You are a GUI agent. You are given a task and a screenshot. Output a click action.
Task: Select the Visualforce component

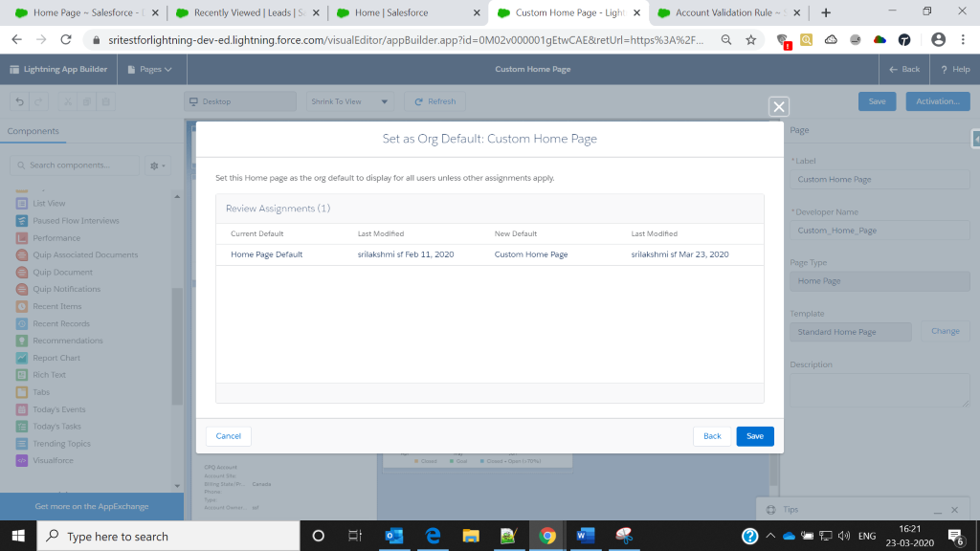54,461
